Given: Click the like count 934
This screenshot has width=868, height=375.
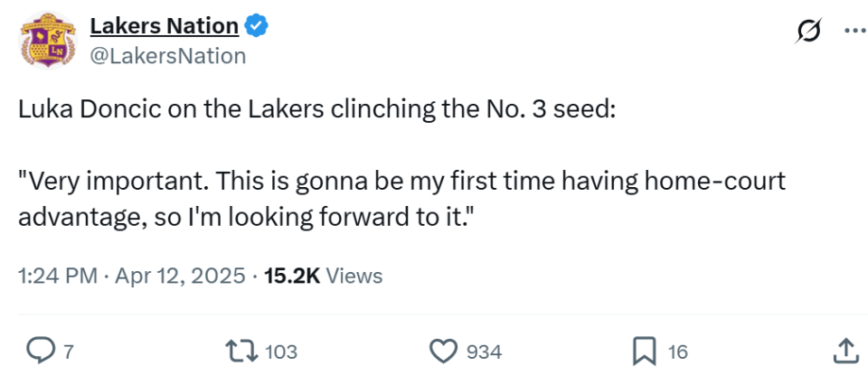Looking at the screenshot, I should 484,352.
